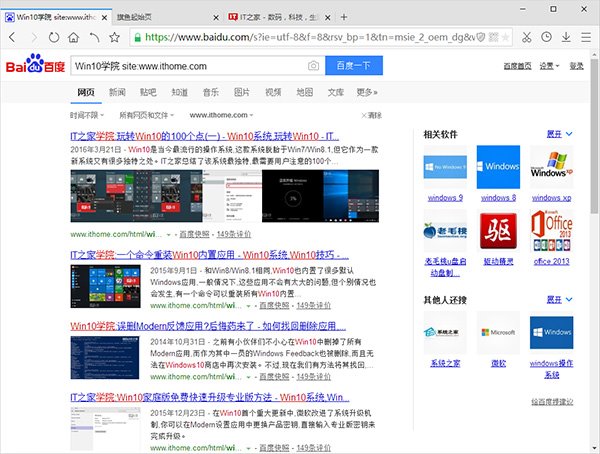600x454 pixels.
Task: Expand the 时间不限 time filter
Action: (x=87, y=115)
